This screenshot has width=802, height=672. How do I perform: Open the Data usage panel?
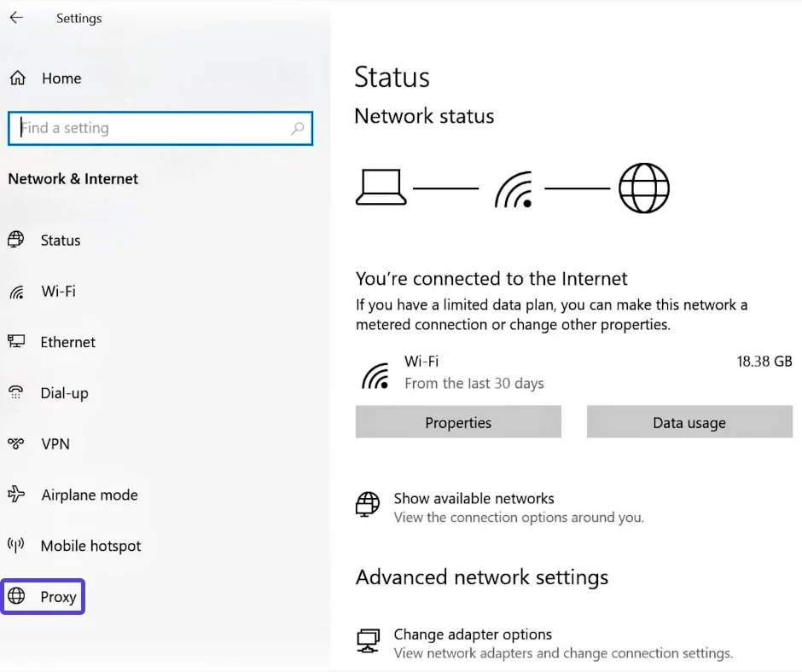tap(689, 421)
